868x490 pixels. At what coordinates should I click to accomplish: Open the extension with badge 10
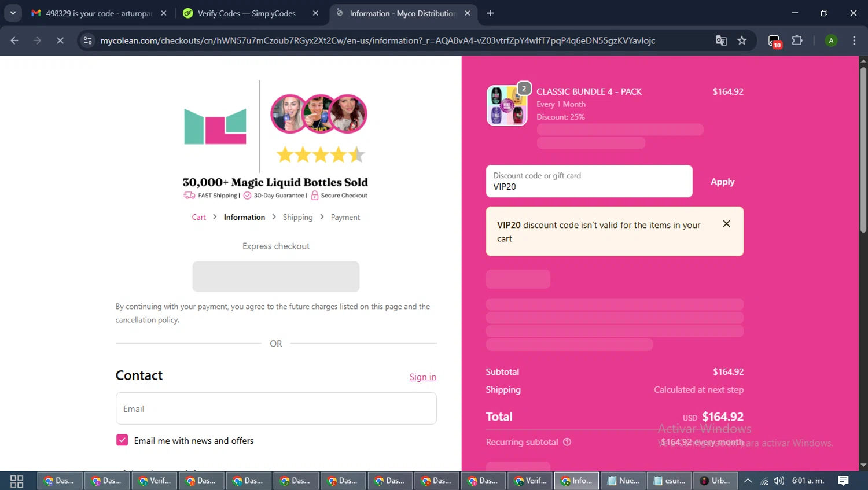coord(775,41)
